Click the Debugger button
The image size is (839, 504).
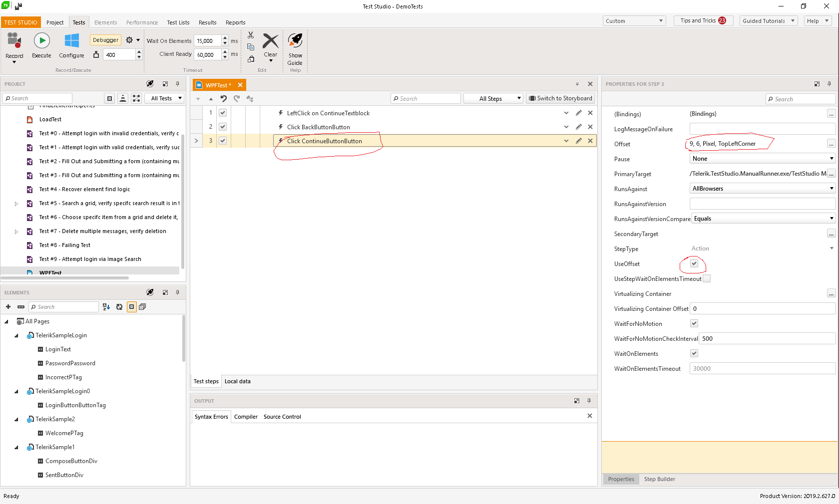point(105,40)
